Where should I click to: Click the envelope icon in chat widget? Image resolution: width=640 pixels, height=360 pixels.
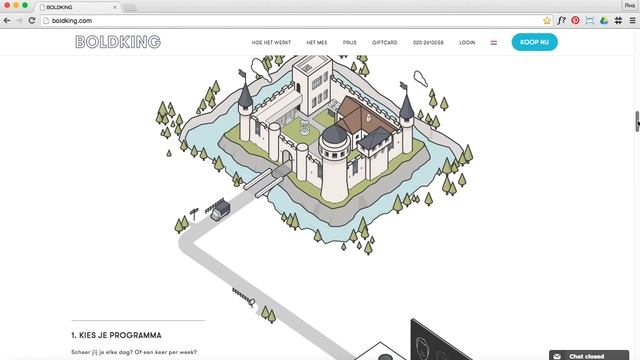point(557,356)
